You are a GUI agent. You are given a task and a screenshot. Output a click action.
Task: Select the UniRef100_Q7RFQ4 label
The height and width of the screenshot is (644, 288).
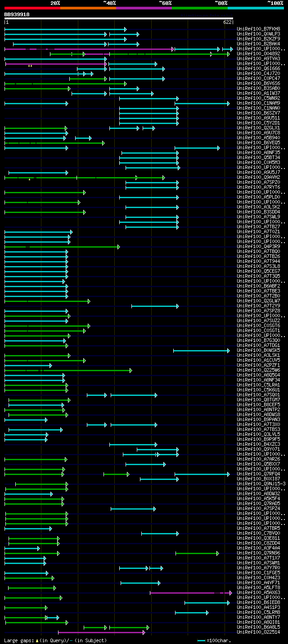[x=258, y=474]
